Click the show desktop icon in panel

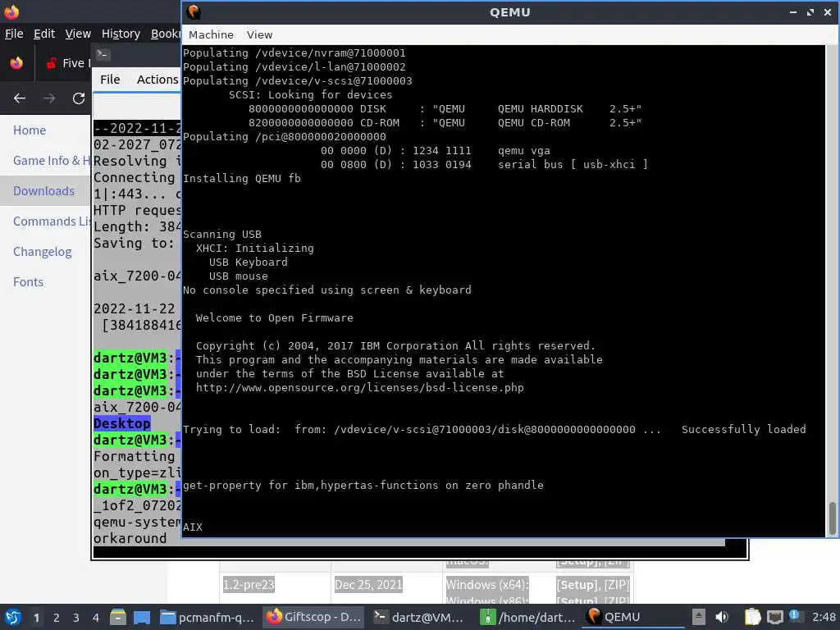[x=142, y=617]
